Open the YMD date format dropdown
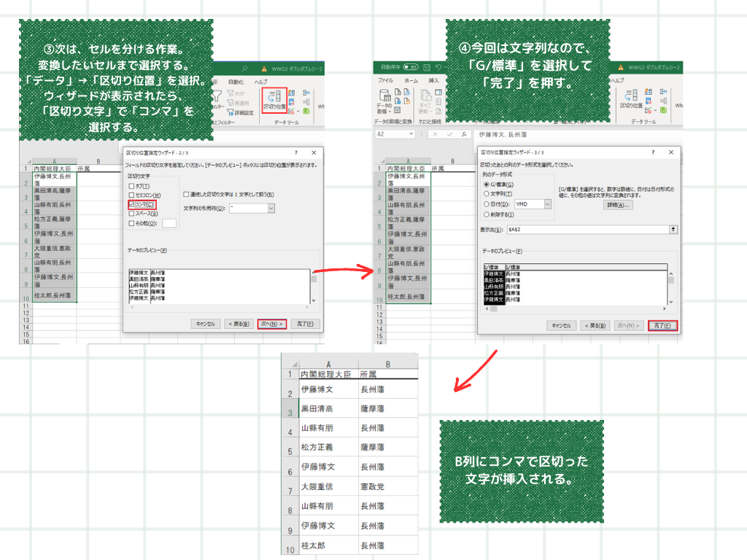 [x=547, y=206]
